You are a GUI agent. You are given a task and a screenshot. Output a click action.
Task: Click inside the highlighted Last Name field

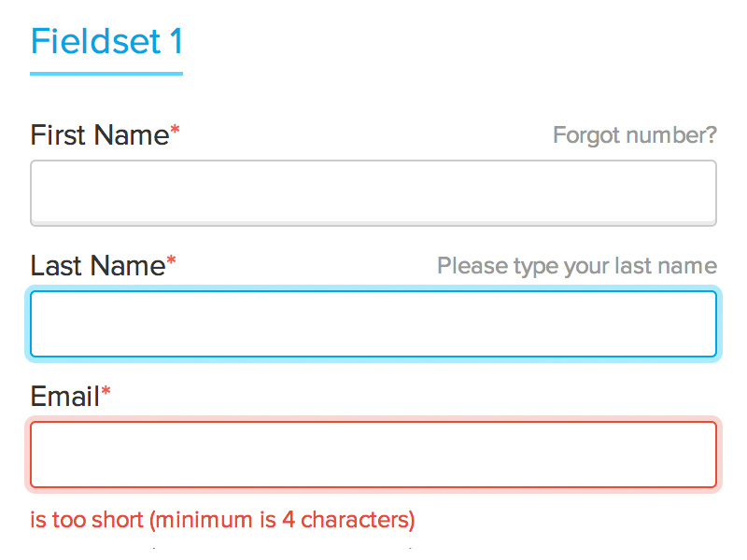click(x=373, y=324)
